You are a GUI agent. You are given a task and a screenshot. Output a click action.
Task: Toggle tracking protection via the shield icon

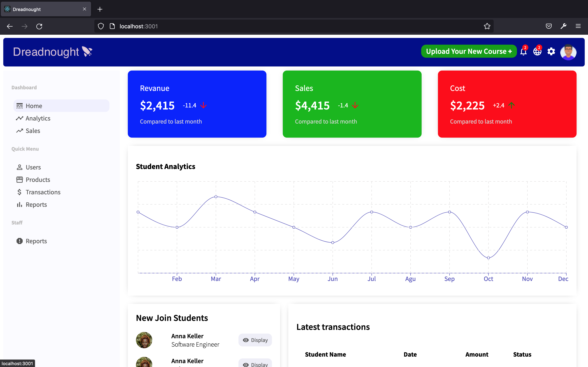pos(101,26)
